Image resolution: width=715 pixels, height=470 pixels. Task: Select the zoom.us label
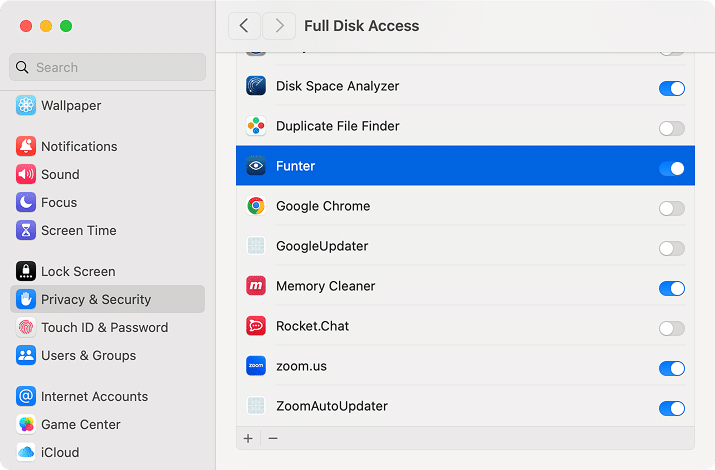tap(301, 366)
